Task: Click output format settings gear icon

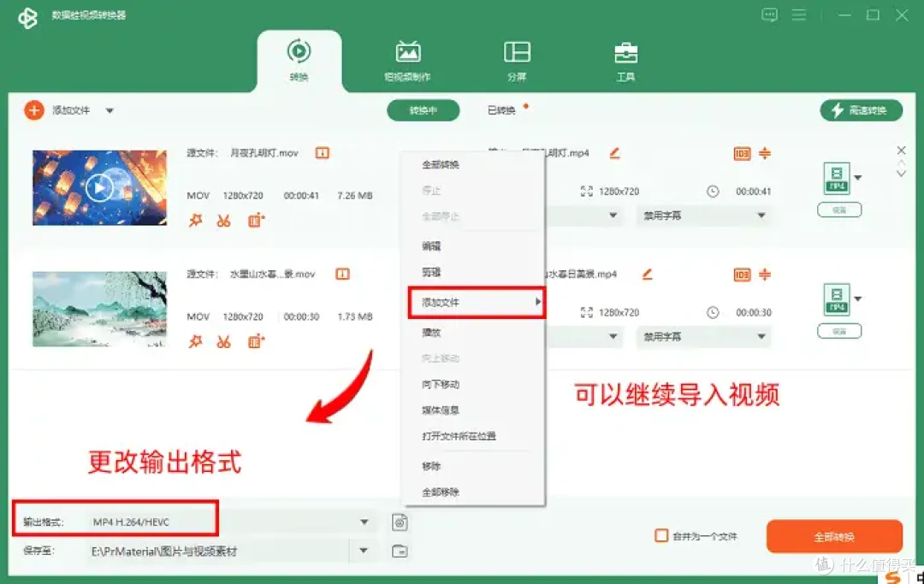Action: [x=400, y=522]
